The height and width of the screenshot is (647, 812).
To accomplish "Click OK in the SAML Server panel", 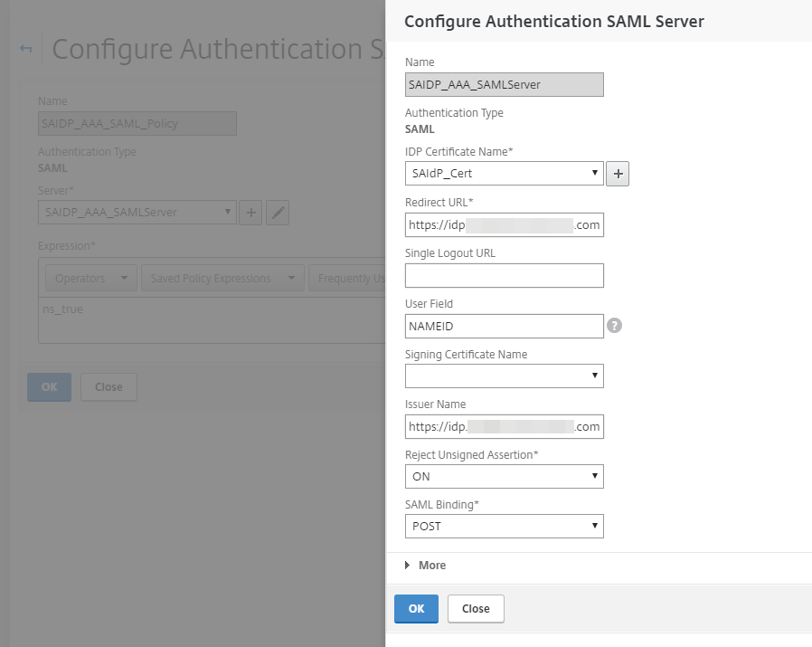I will coord(416,609).
